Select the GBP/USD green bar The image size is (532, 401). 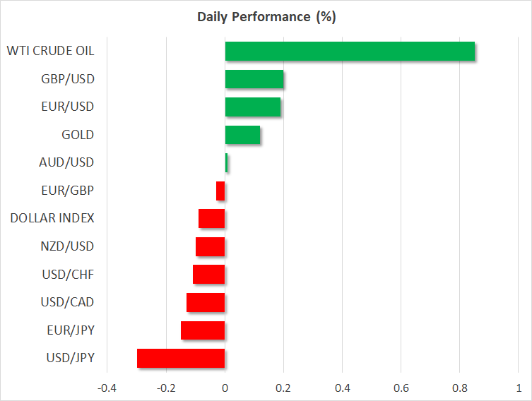[254, 79]
